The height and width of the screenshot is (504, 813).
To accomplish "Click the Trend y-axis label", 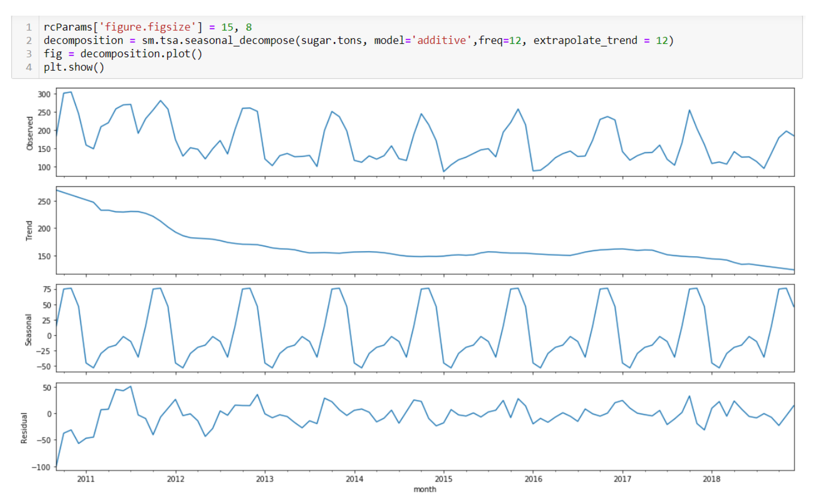I will pyautogui.click(x=29, y=230).
